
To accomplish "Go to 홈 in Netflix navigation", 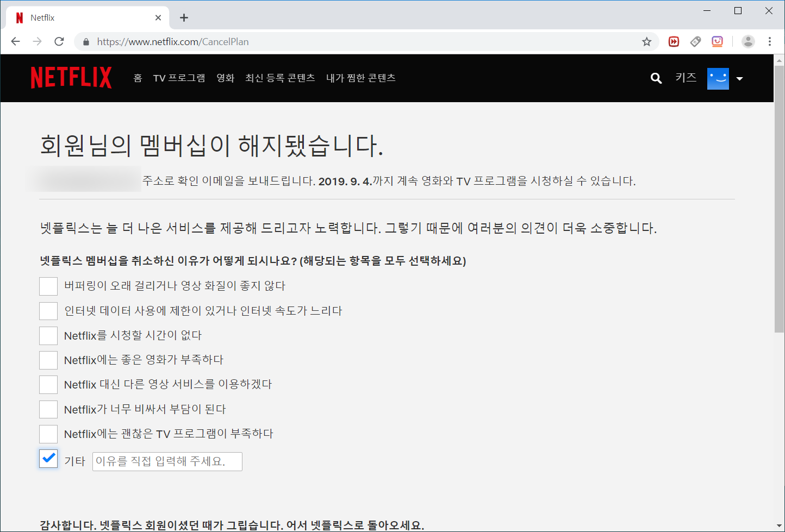I will coord(138,78).
